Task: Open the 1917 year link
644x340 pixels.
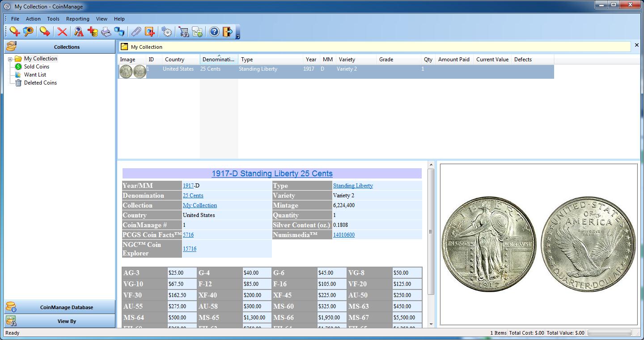Action: click(188, 186)
